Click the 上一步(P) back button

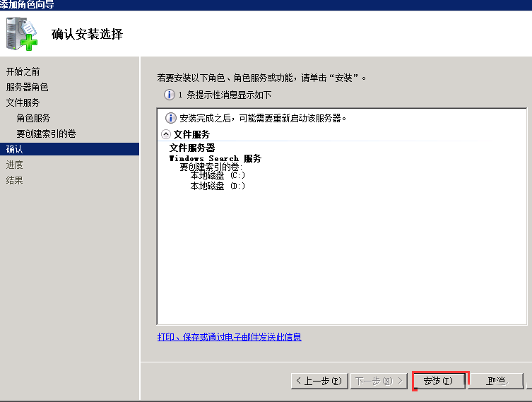click(x=319, y=381)
